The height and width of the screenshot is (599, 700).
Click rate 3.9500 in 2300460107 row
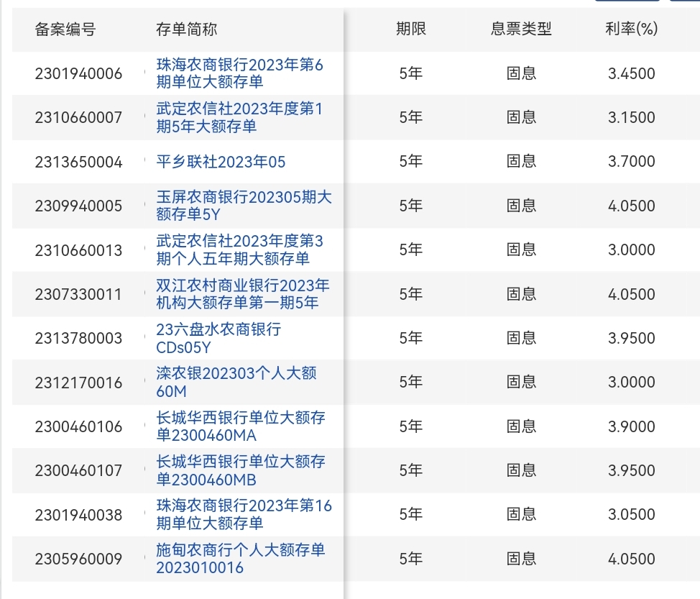click(x=631, y=470)
